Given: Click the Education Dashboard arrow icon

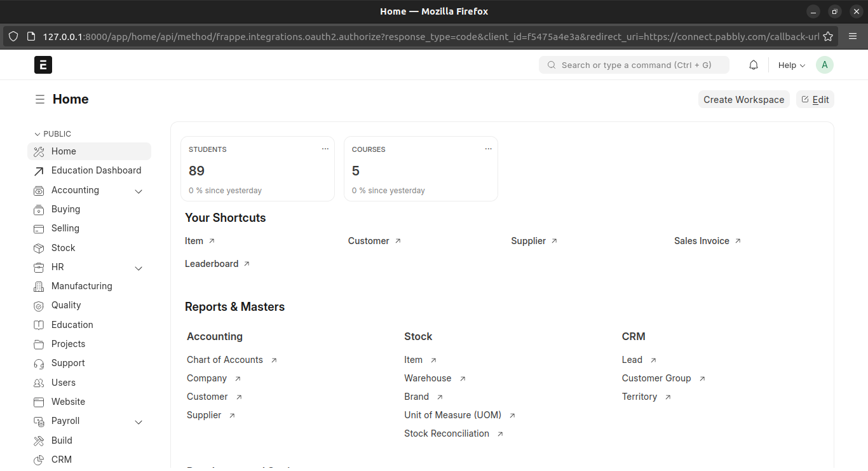Looking at the screenshot, I should pyautogui.click(x=39, y=171).
